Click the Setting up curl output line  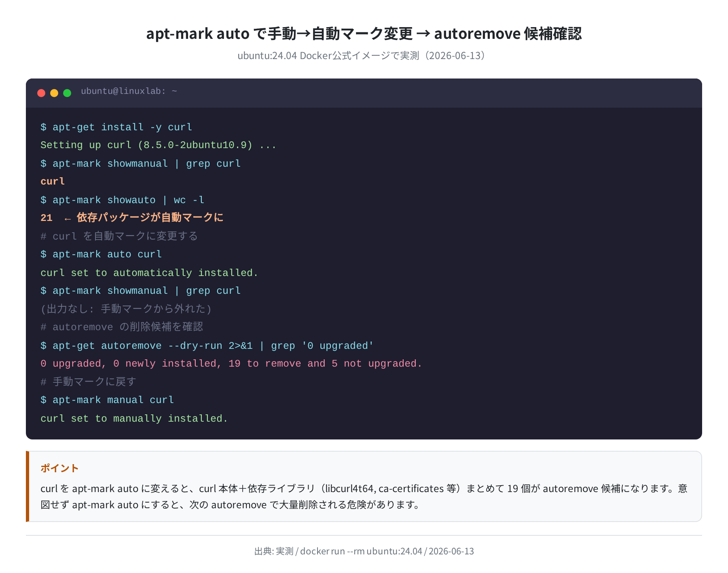tap(159, 145)
